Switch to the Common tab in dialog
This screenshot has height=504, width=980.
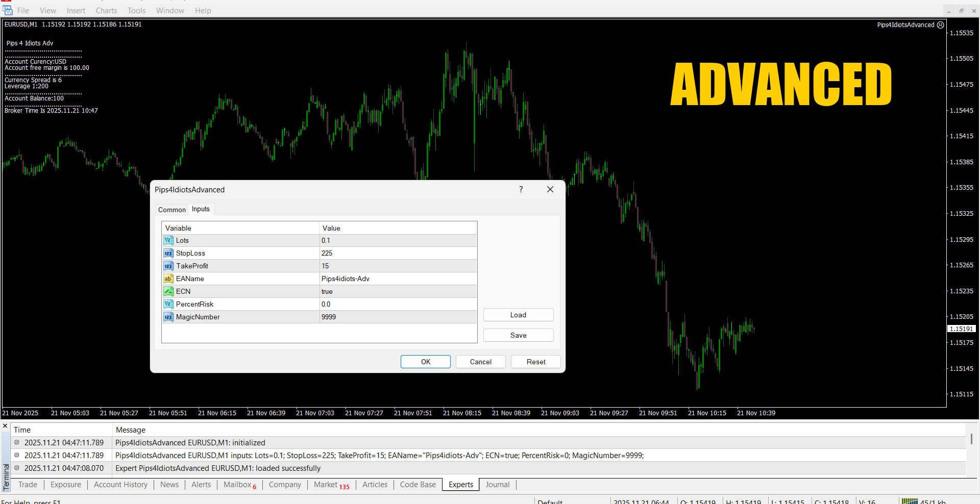pos(172,210)
